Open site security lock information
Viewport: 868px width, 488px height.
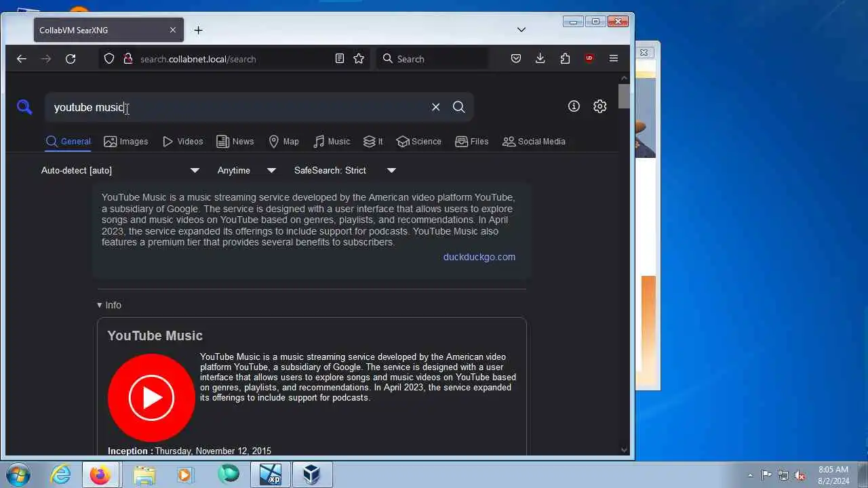click(127, 59)
